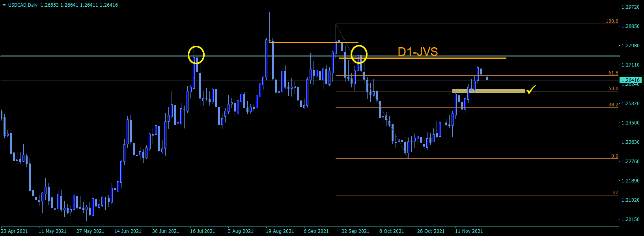Click the 1.29720 price axis label
This screenshot has width=644, height=236.
pos(630,7)
